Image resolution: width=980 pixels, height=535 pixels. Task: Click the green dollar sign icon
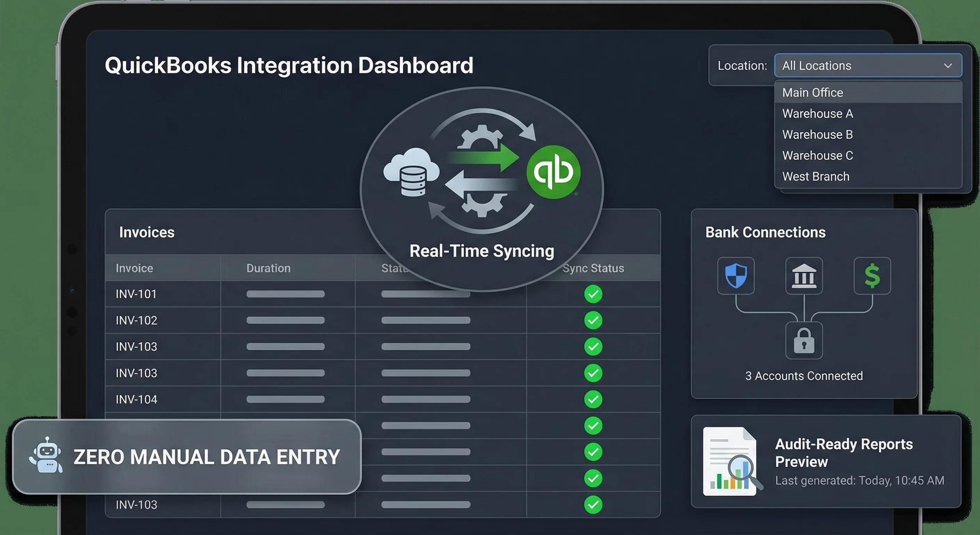click(x=872, y=276)
